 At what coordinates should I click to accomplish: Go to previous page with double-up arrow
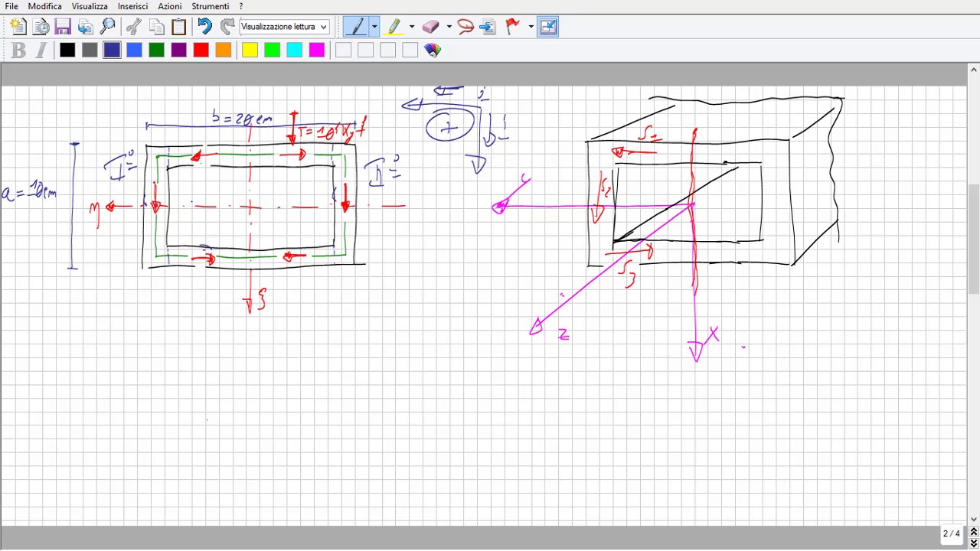(x=973, y=532)
